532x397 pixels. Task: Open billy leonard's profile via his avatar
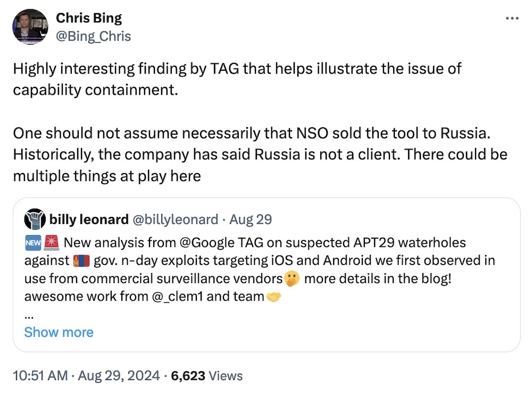pyautogui.click(x=34, y=219)
